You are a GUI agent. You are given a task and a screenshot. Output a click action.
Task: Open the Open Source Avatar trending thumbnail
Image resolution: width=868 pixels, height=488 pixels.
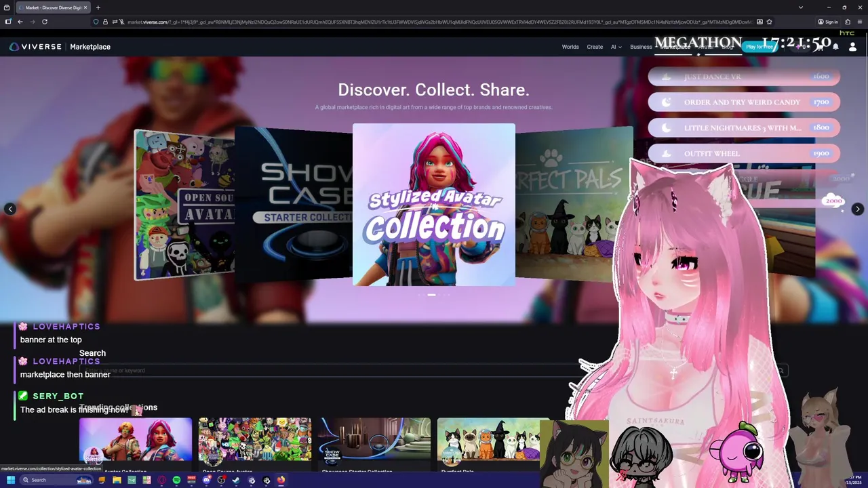click(255, 444)
